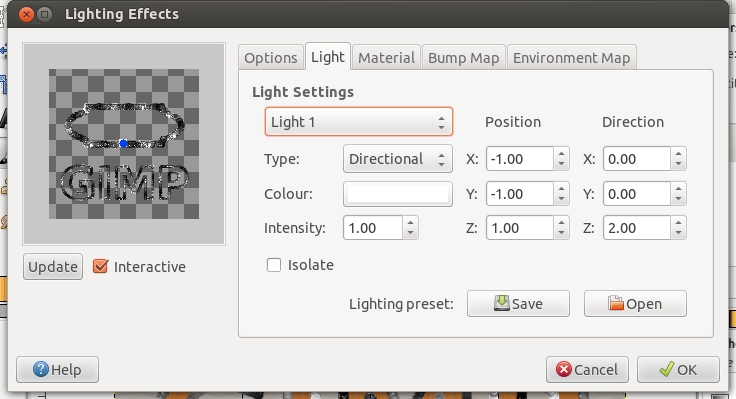Switch to the Options tab
Image resolution: width=736 pixels, height=399 pixels.
point(270,58)
